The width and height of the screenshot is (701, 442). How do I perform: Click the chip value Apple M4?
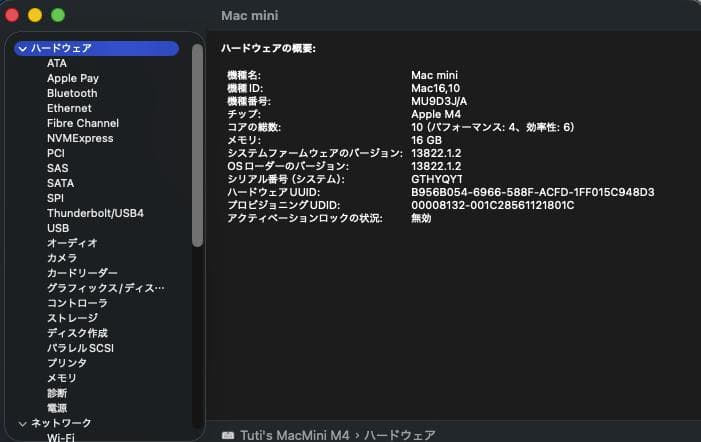point(436,114)
